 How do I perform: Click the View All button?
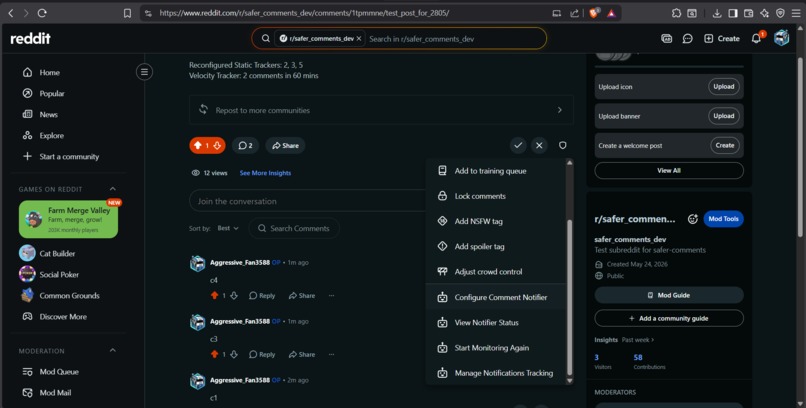click(x=669, y=171)
